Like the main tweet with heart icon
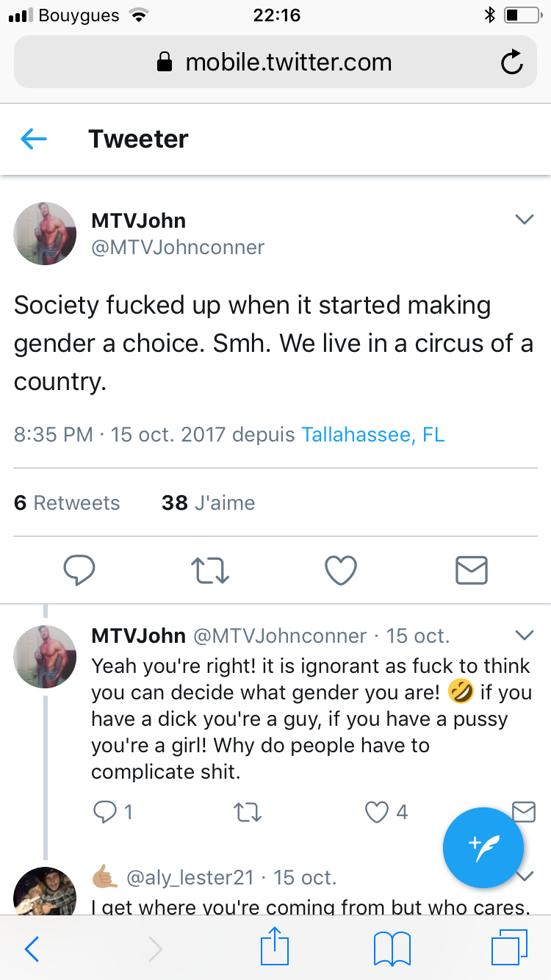 click(341, 570)
